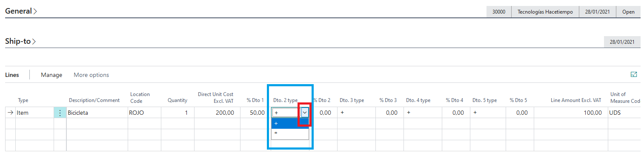The width and height of the screenshot is (644, 167).
Task: Click the row selector arrow for Item line
Action: click(10, 113)
